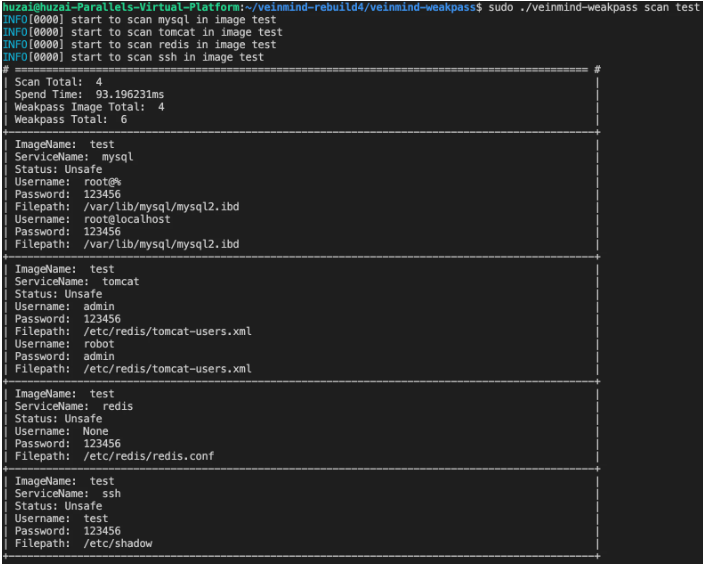Click the ServiceName tomcat line
This screenshot has width=703, height=564.
[x=77, y=282]
